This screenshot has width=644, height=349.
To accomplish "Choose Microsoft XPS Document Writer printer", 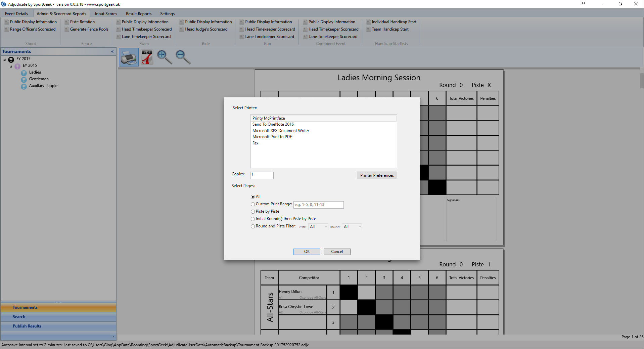I will [x=323, y=131].
